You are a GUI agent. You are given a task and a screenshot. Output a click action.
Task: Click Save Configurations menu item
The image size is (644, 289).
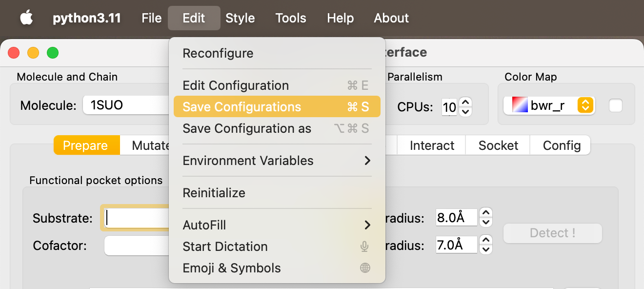click(277, 107)
